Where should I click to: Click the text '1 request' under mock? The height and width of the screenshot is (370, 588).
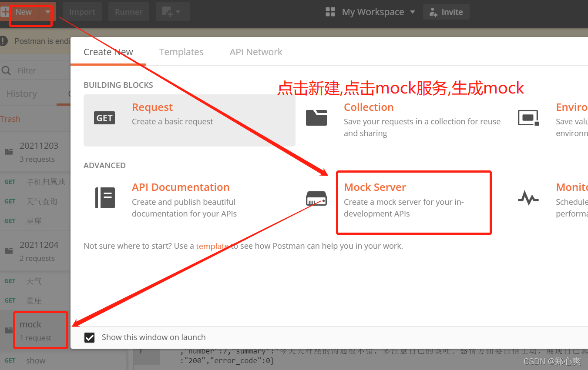click(x=36, y=338)
